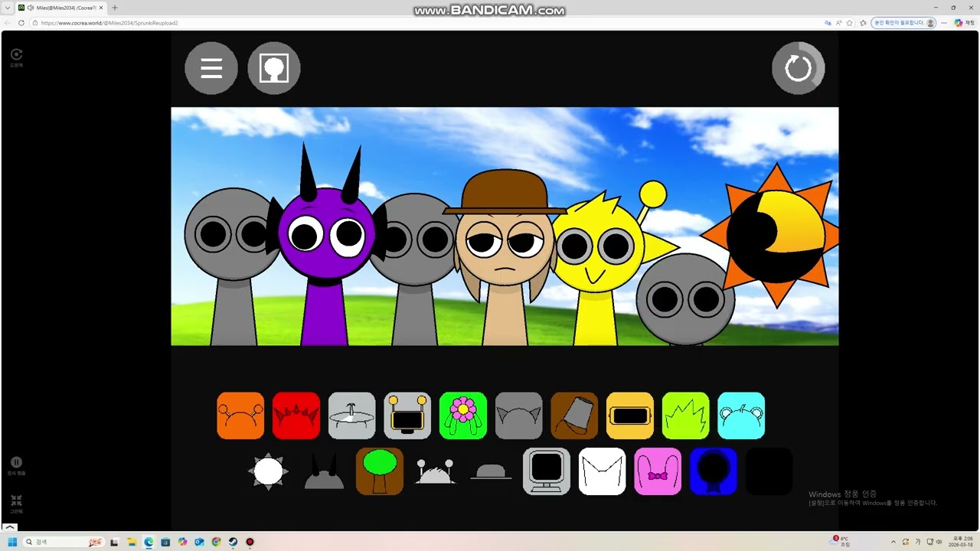The image size is (980, 551).
Task: Pause using the left sidebar pause button
Action: pyautogui.click(x=16, y=462)
